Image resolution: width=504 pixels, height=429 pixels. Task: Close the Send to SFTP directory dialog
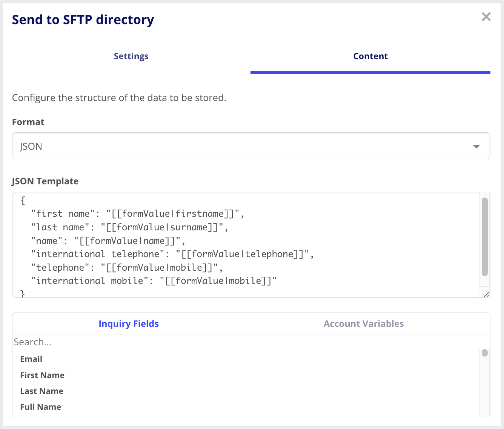click(486, 17)
